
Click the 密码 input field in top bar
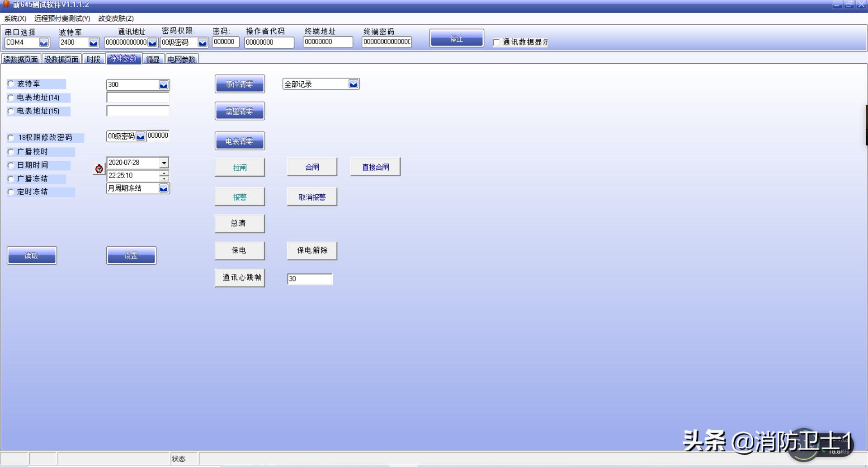coord(226,42)
